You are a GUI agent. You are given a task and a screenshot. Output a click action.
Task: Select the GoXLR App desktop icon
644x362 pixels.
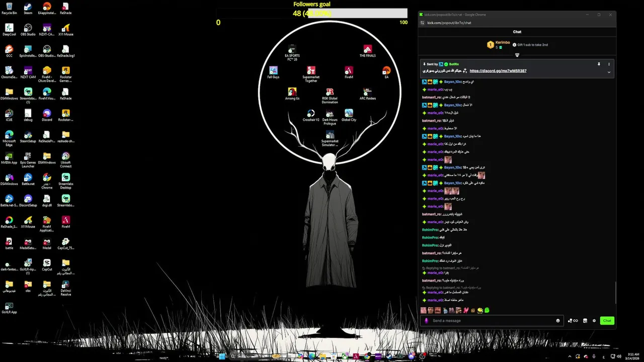pos(9,308)
